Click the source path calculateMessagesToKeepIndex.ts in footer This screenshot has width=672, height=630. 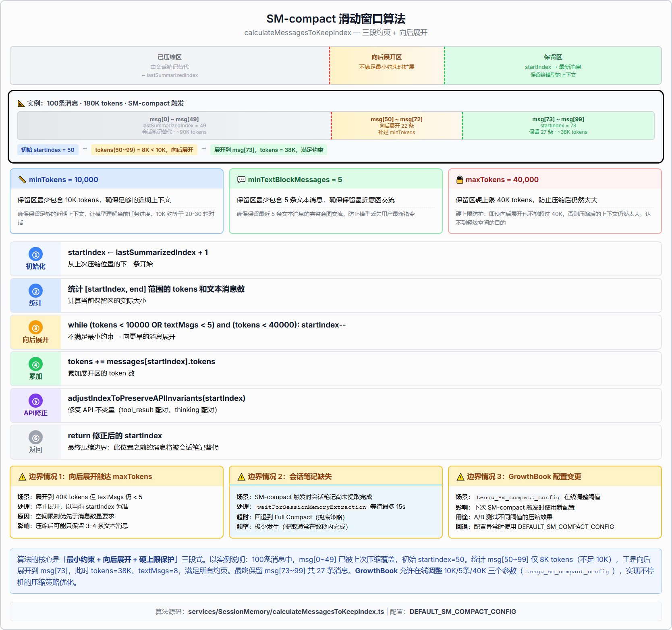pyautogui.click(x=286, y=611)
